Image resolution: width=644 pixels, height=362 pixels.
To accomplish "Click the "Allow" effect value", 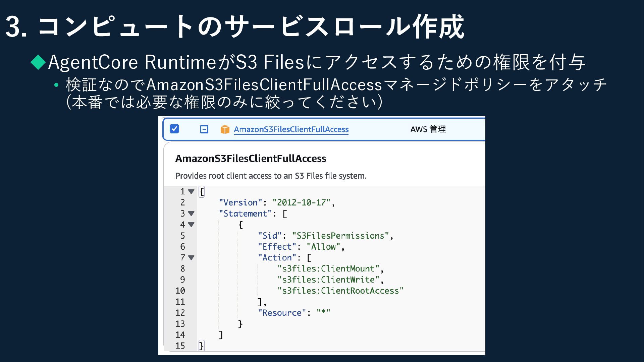I will click(323, 247).
